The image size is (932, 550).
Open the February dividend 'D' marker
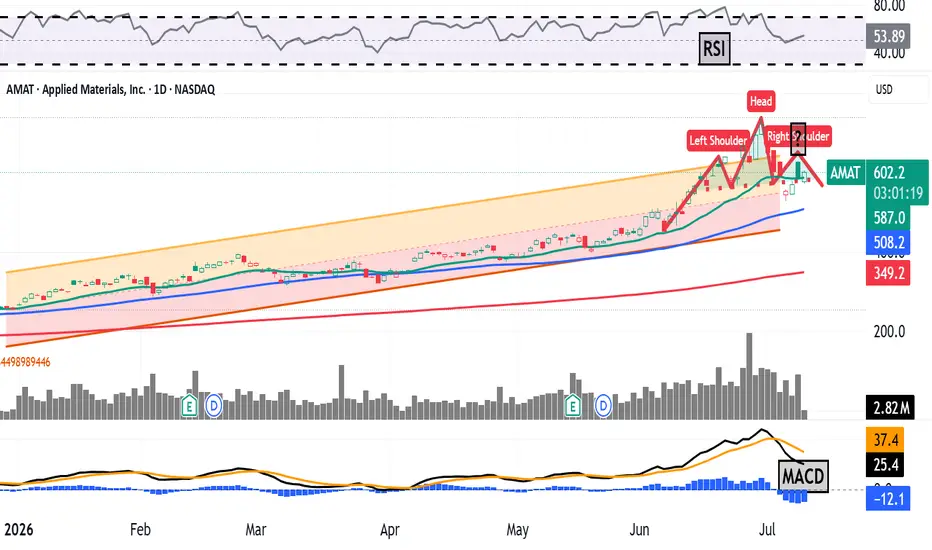click(213, 406)
